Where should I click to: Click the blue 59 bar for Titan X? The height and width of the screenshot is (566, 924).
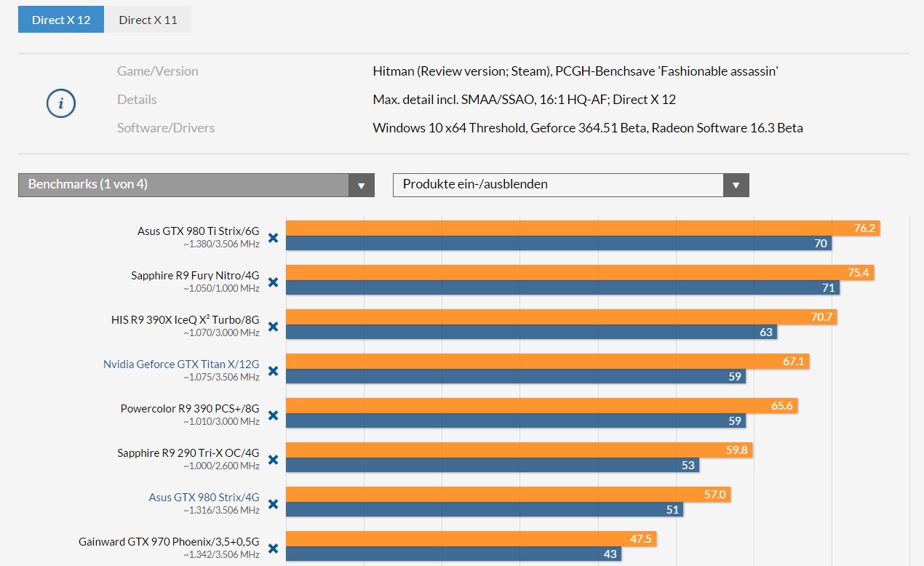click(516, 376)
